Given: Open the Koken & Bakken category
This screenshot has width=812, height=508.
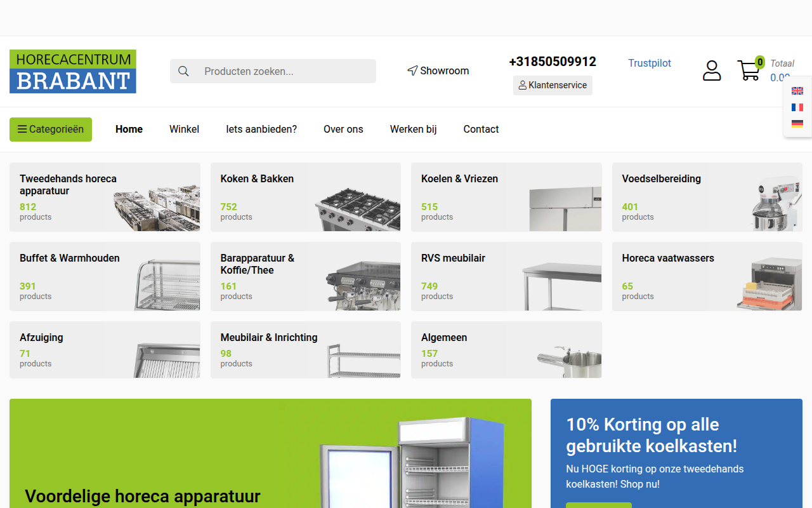Looking at the screenshot, I should 306,197.
